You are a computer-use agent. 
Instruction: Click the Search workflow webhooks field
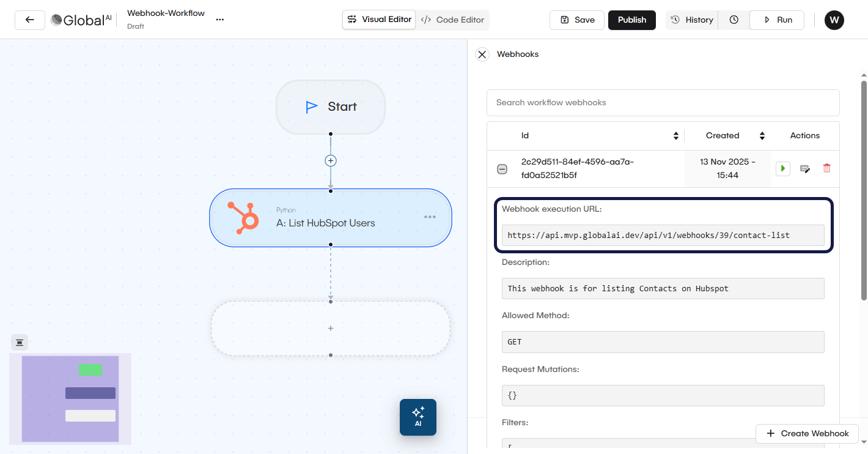663,103
